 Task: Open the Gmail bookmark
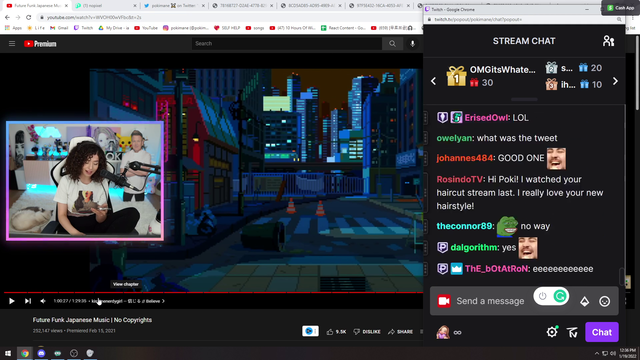(59, 28)
